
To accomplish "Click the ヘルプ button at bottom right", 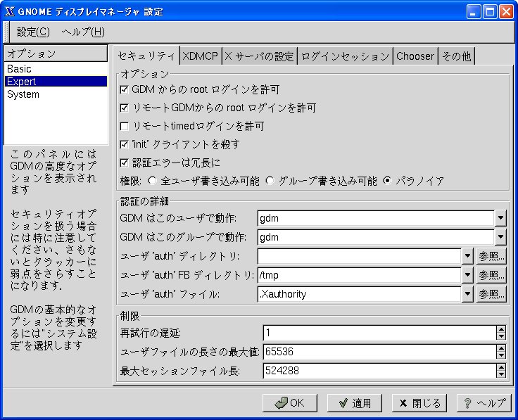I will pyautogui.click(x=484, y=403).
